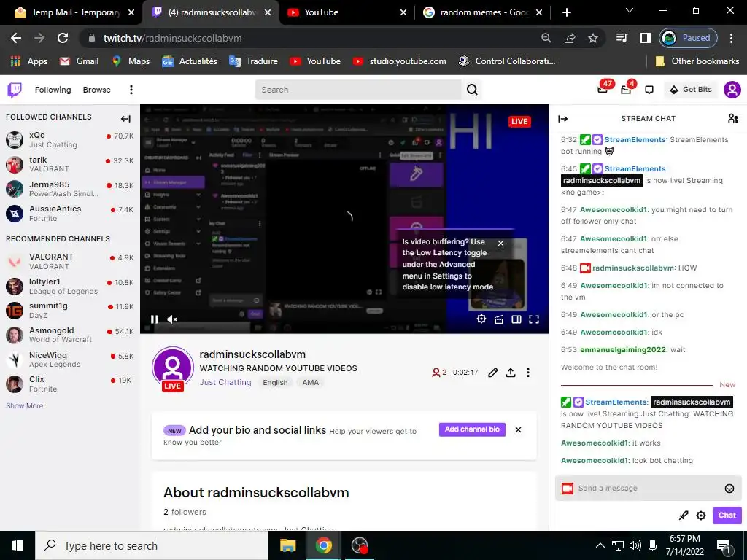The image size is (747, 560).
Task: Open the Jerma985 channel
Action: tap(69, 189)
